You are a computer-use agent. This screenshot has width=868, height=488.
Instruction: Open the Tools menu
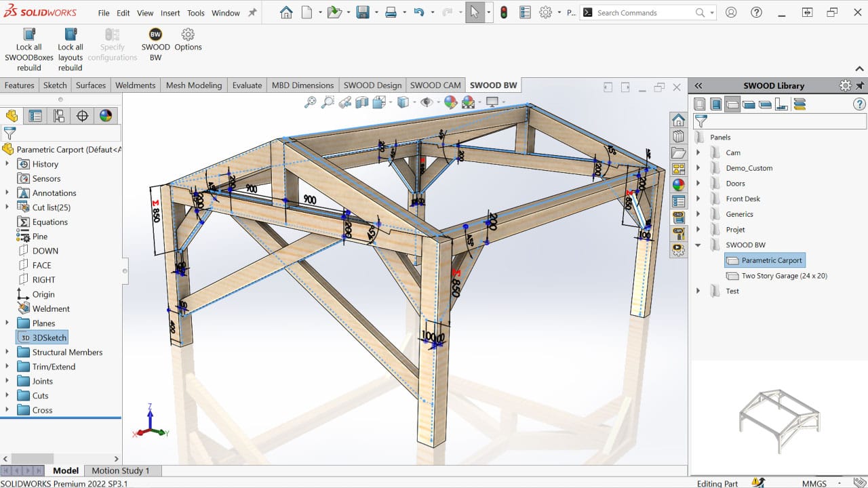[x=196, y=13]
